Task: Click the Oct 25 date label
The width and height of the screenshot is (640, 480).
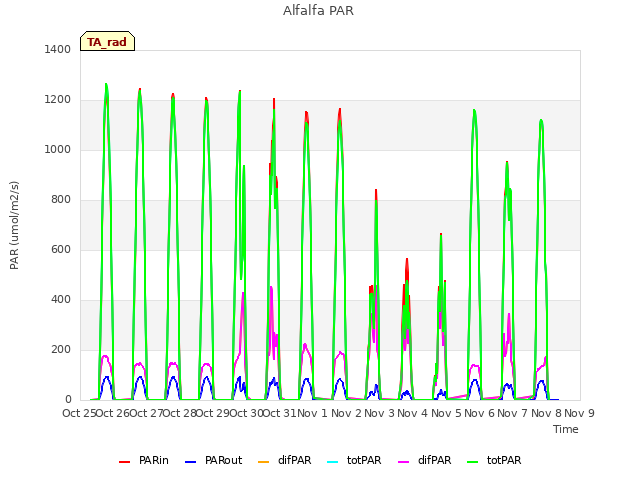Action: [79, 413]
